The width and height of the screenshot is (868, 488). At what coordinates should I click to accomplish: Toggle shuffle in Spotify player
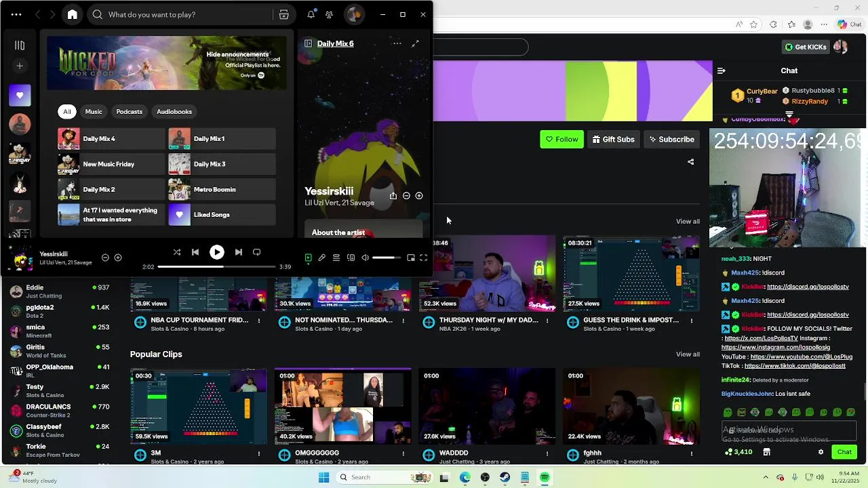[x=177, y=252]
